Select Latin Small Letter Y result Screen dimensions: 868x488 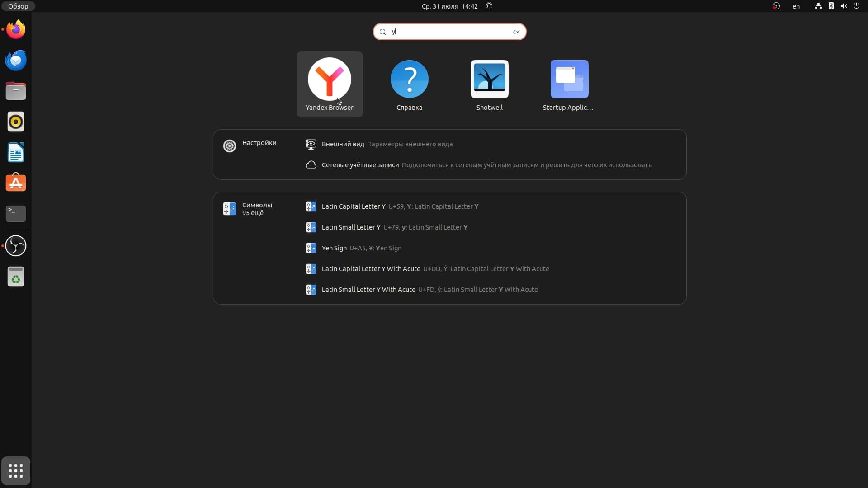[x=492, y=227]
